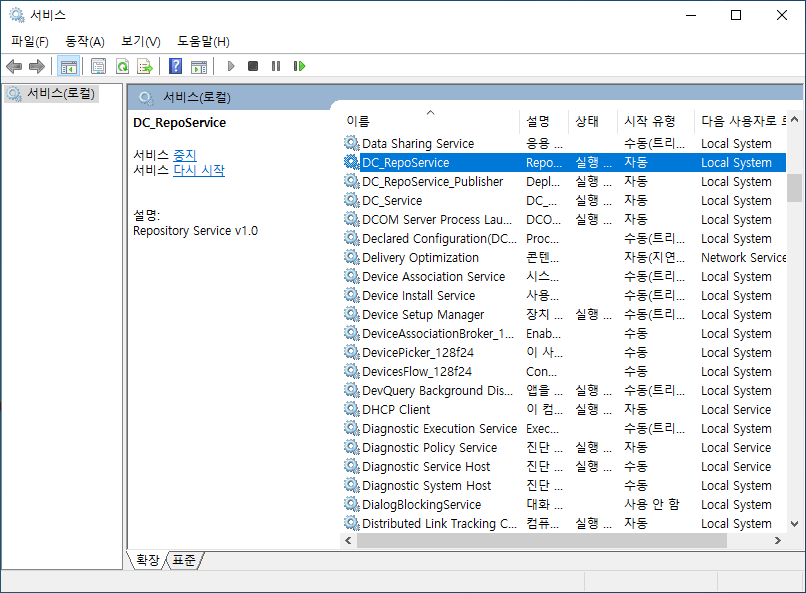Switch to the 표준 tab
The height and width of the screenshot is (593, 806).
184,560
